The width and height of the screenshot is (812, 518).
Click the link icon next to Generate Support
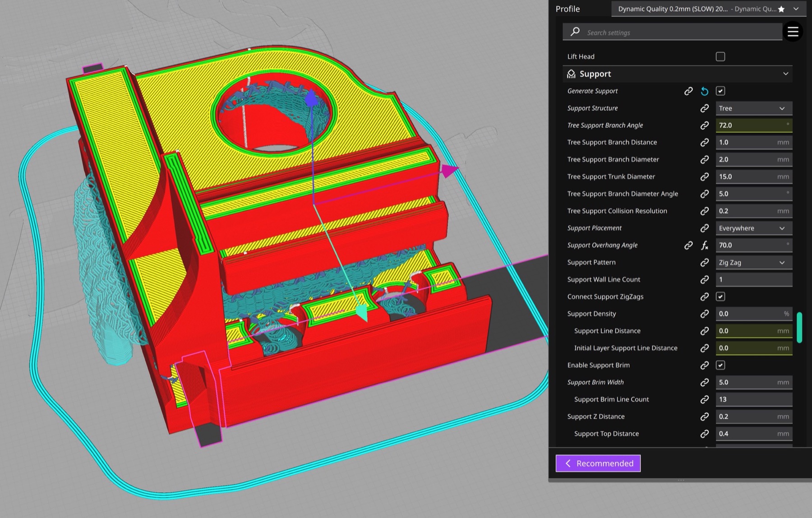688,91
